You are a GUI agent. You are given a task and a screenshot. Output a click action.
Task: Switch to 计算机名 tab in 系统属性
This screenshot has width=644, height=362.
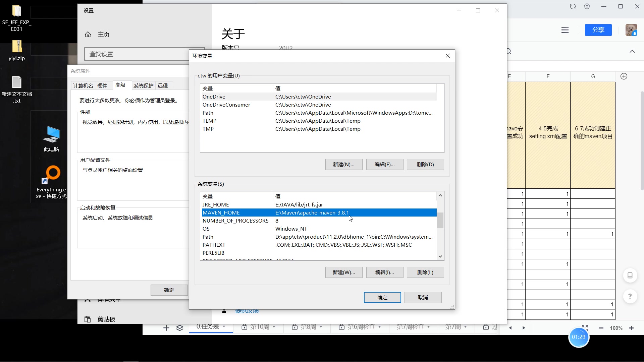83,85
